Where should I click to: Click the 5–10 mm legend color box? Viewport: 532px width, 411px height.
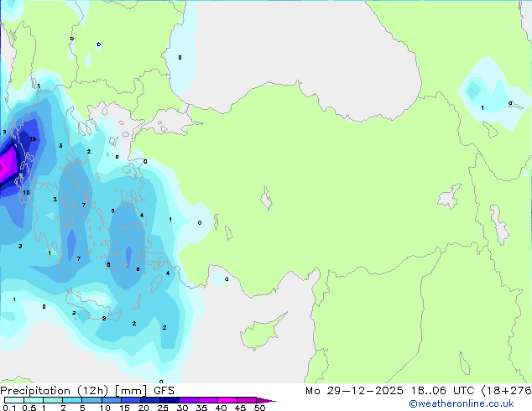(x=91, y=400)
